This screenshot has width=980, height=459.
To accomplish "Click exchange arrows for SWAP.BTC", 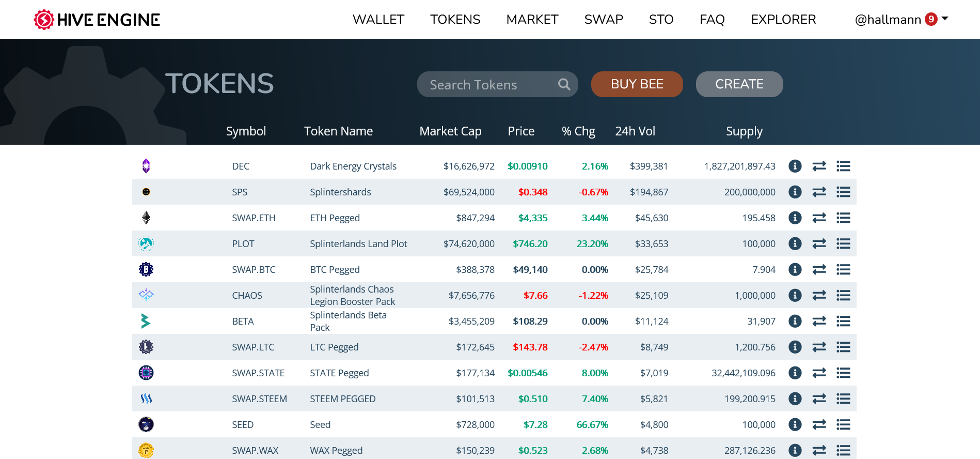I will coord(819,269).
